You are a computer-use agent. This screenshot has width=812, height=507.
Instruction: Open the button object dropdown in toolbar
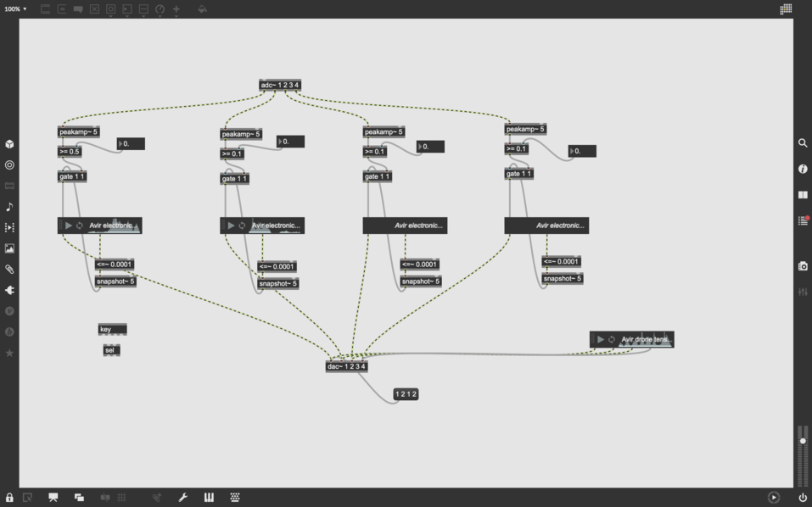(110, 9)
